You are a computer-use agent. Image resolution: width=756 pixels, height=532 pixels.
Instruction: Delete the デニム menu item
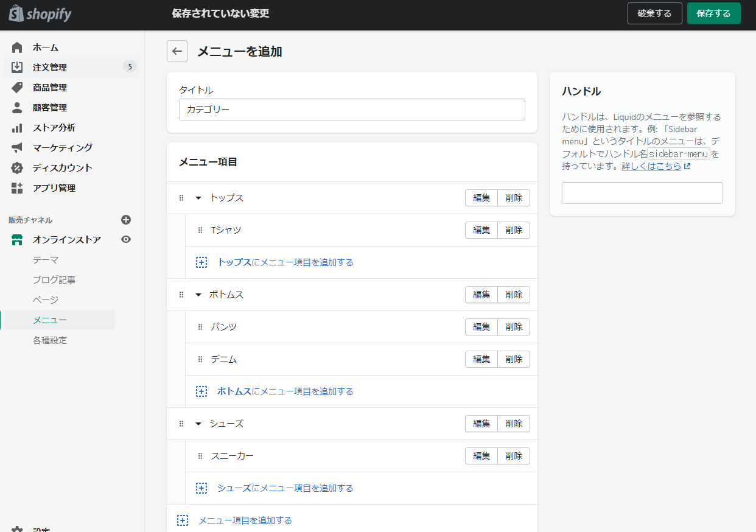[514, 359]
